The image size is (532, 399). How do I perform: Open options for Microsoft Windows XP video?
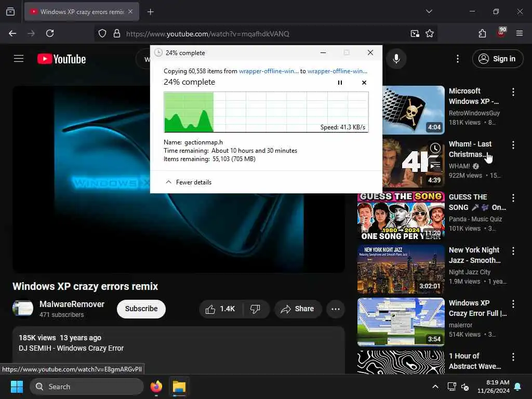[513, 92]
